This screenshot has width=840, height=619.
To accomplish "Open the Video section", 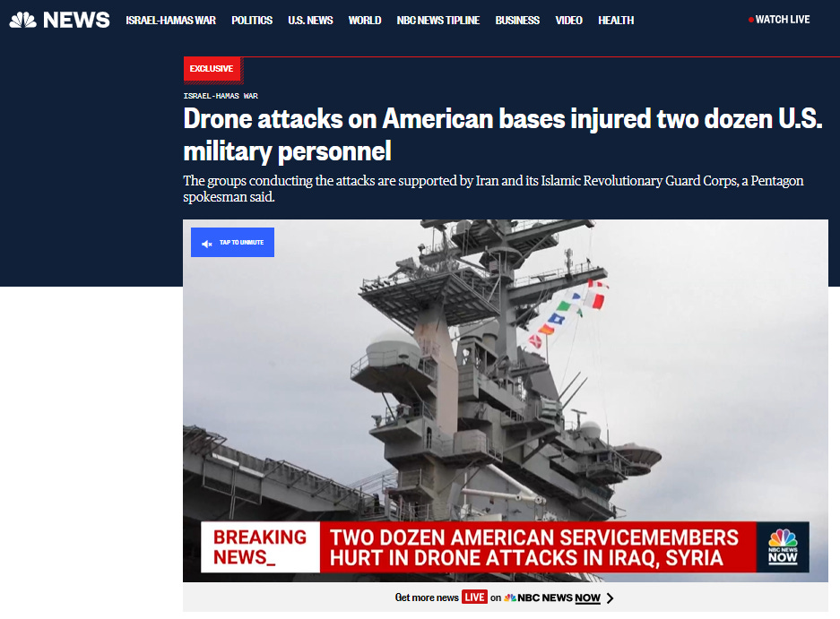I will point(569,21).
